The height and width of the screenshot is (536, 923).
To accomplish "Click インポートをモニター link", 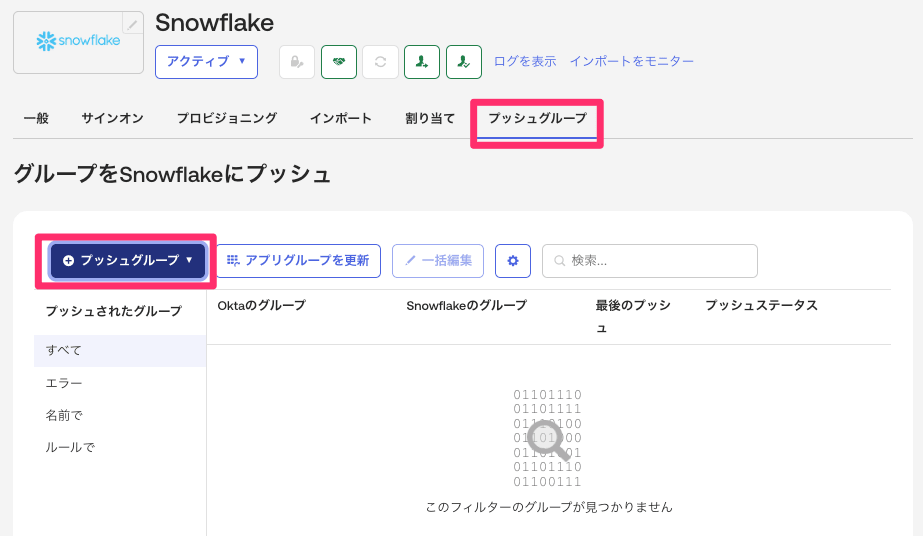I will 632,61.
